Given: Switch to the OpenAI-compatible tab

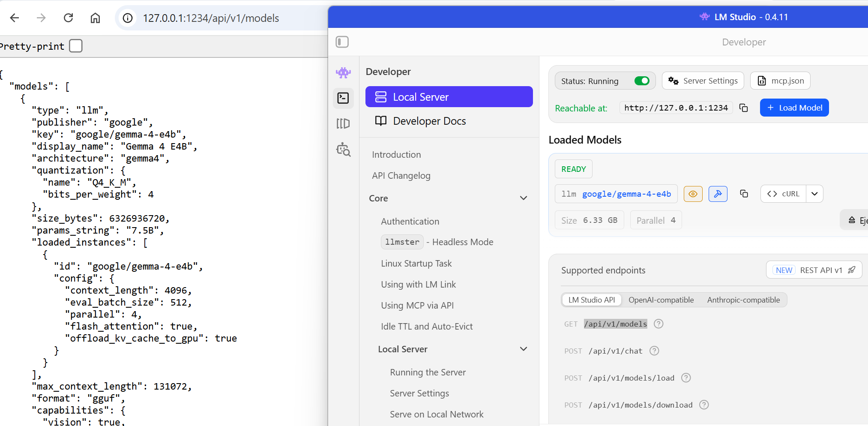Looking at the screenshot, I should 661,300.
